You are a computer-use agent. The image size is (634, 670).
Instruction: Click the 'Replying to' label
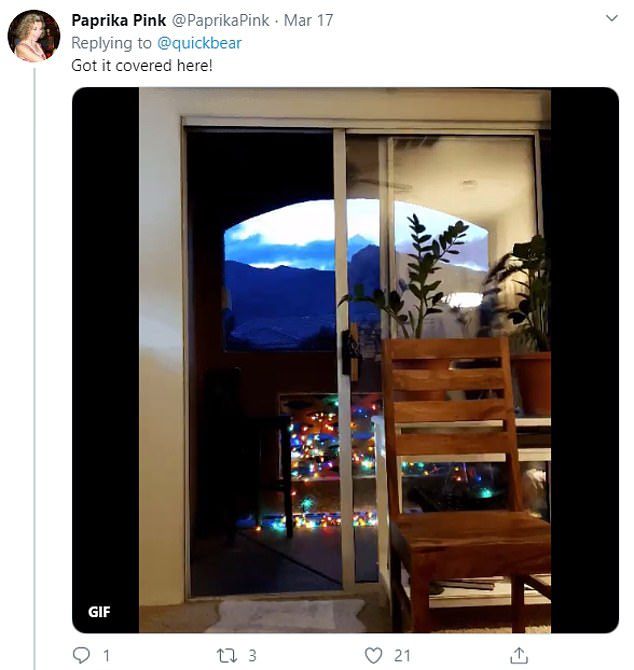click(x=111, y=43)
